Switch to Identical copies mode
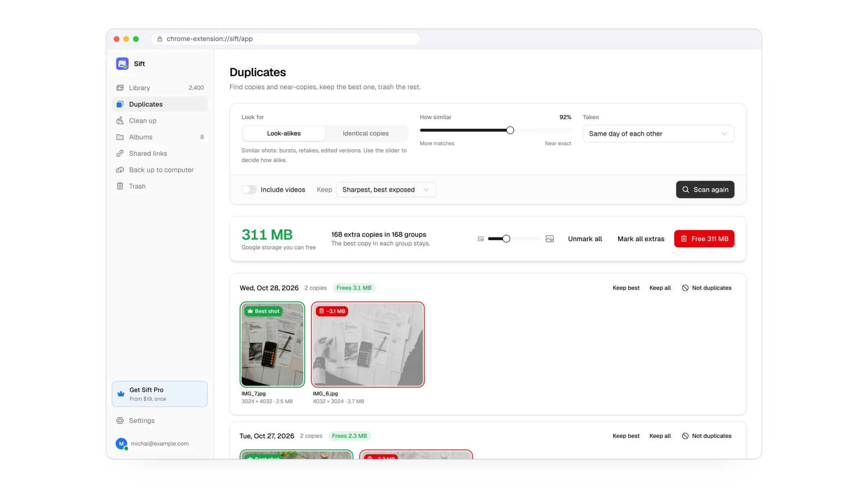Screen dimensions: 868x488 point(366,134)
